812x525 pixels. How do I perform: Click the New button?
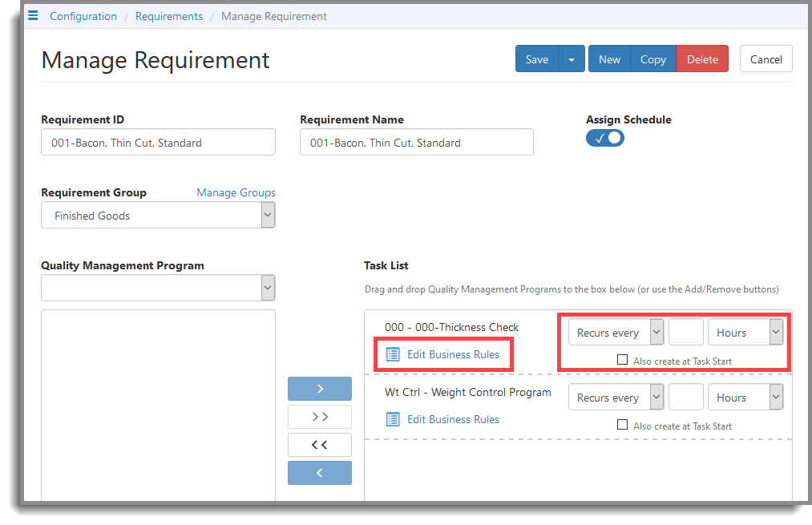pos(609,59)
